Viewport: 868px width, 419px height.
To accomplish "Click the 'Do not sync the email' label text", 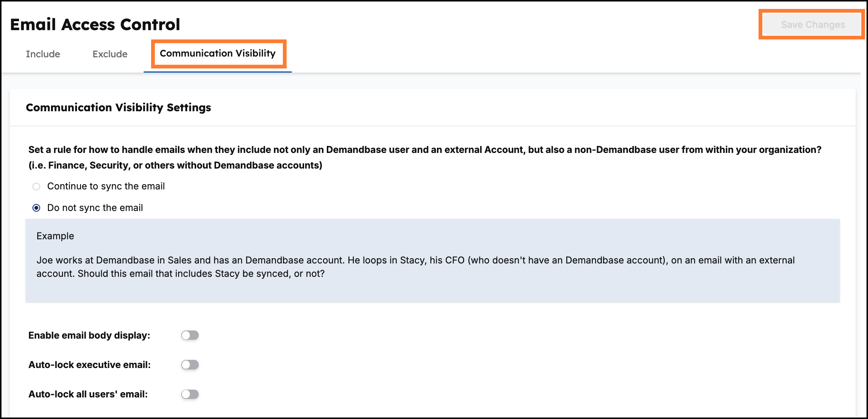I will pyautogui.click(x=95, y=208).
